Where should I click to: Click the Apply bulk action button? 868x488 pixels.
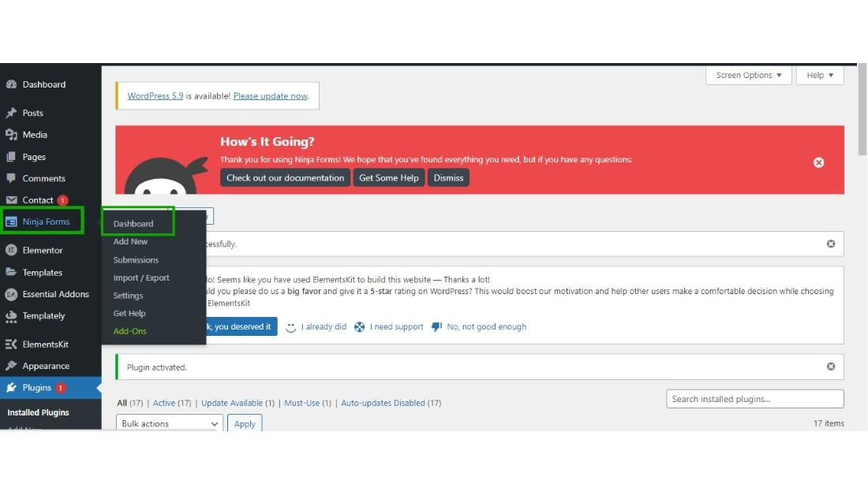[x=245, y=423]
